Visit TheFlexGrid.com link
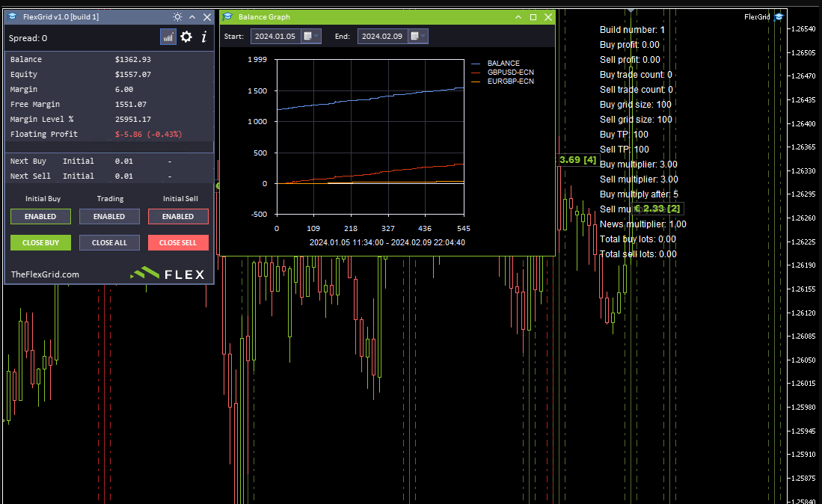Image resolution: width=822 pixels, height=504 pixels. coord(45,274)
